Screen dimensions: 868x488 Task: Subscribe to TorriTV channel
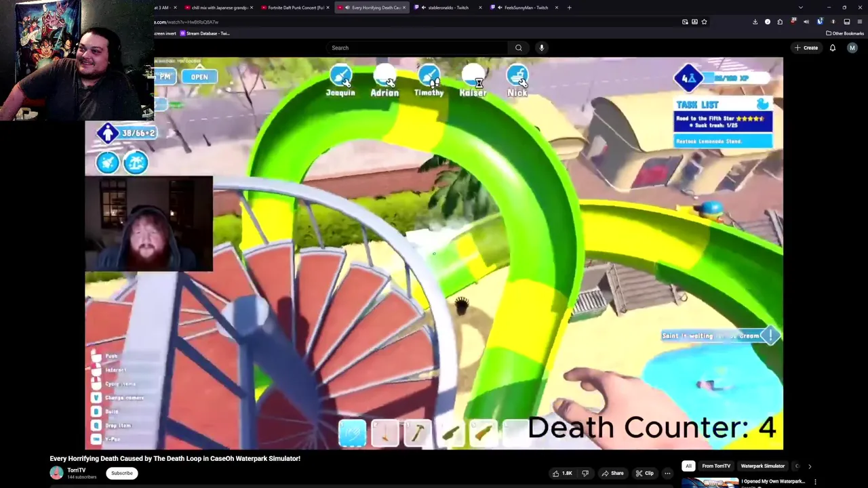coord(122,473)
